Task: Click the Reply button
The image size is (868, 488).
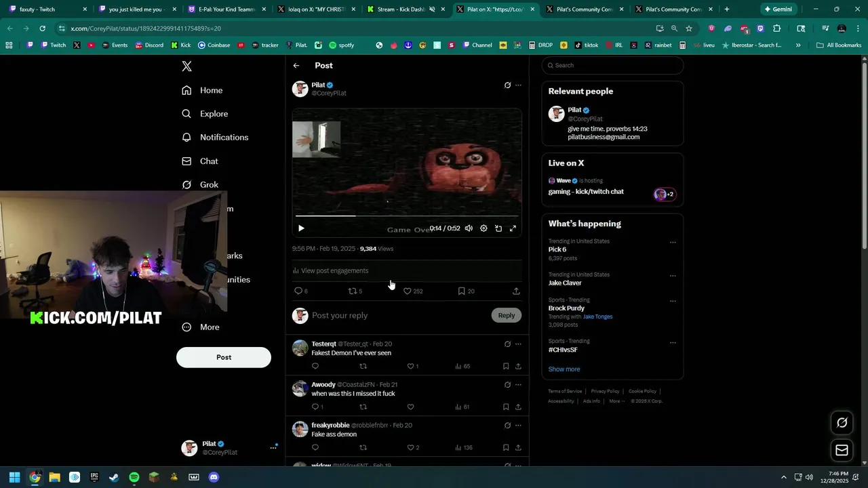Action: click(x=507, y=315)
